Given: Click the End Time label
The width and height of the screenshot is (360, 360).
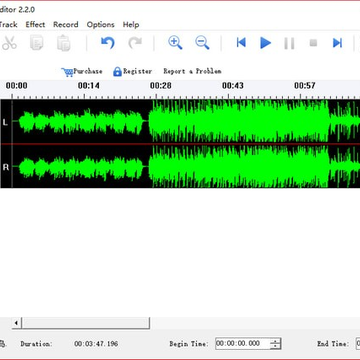Looking at the screenshot, I should (x=333, y=344).
